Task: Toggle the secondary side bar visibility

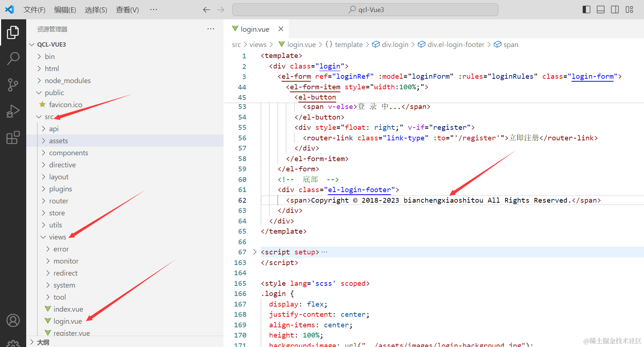Action: click(615, 9)
